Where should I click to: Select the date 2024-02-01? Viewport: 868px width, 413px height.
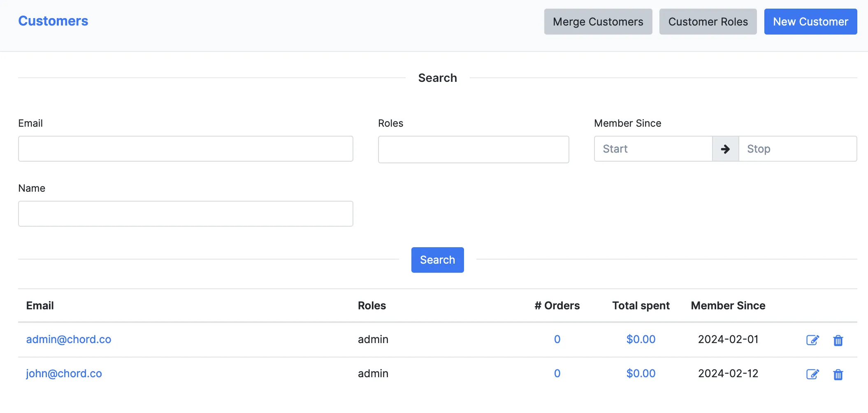click(x=728, y=339)
